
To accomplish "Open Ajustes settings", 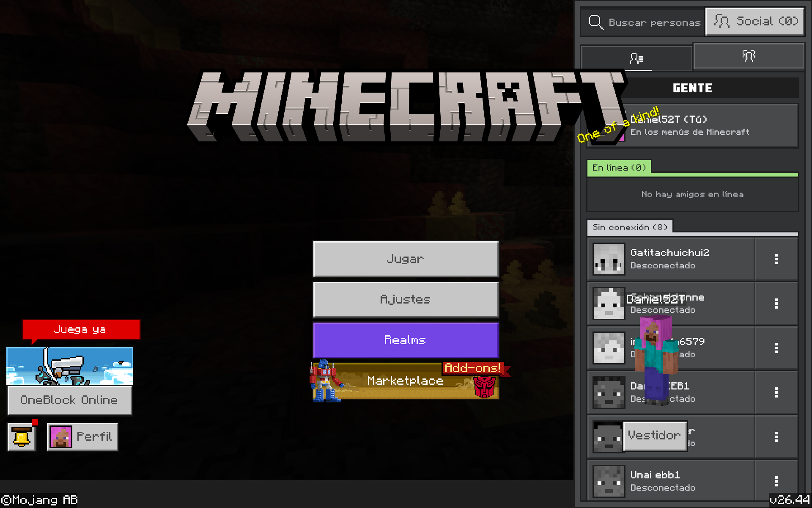I will [406, 300].
